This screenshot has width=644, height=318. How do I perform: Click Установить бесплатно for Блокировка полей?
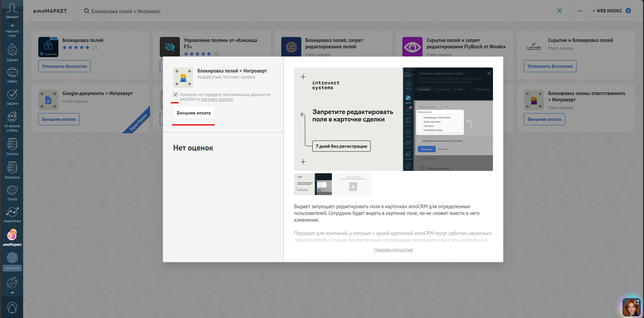64,66
